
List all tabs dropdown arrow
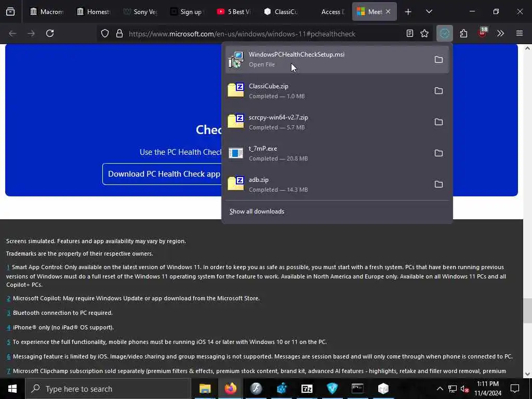click(x=429, y=11)
